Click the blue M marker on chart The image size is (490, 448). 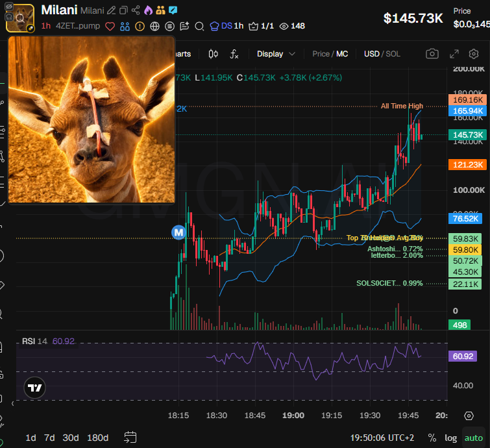178,232
